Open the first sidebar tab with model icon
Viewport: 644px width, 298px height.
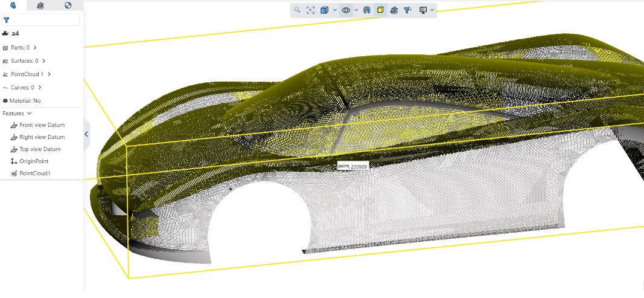click(x=13, y=5)
